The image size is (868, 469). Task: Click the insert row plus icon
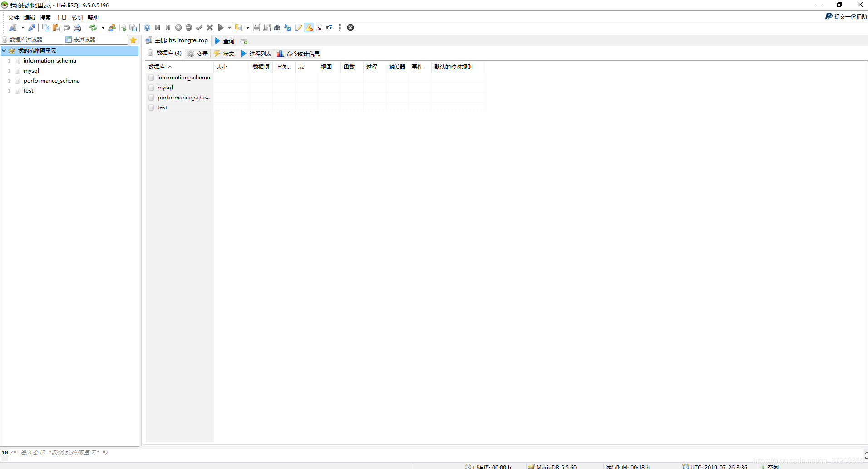(x=178, y=28)
